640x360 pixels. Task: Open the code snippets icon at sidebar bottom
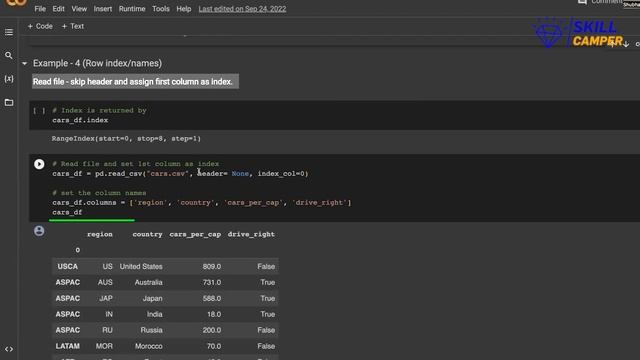[x=9, y=349]
